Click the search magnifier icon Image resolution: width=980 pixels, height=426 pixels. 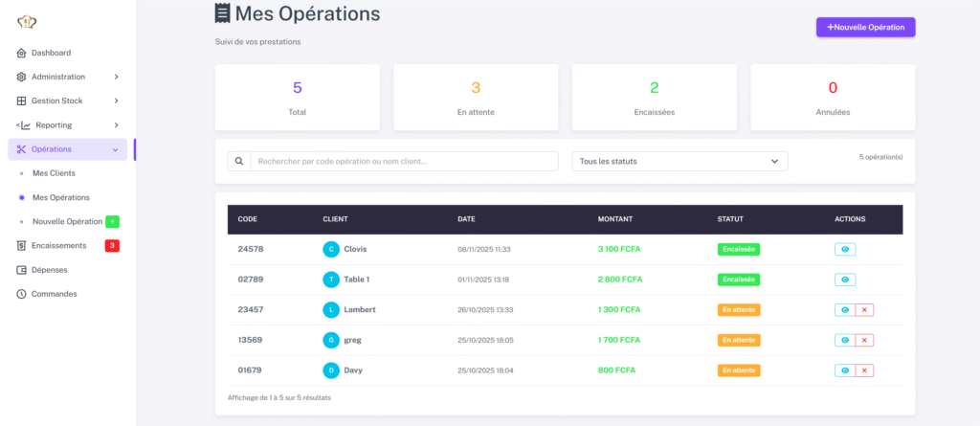pyautogui.click(x=238, y=161)
